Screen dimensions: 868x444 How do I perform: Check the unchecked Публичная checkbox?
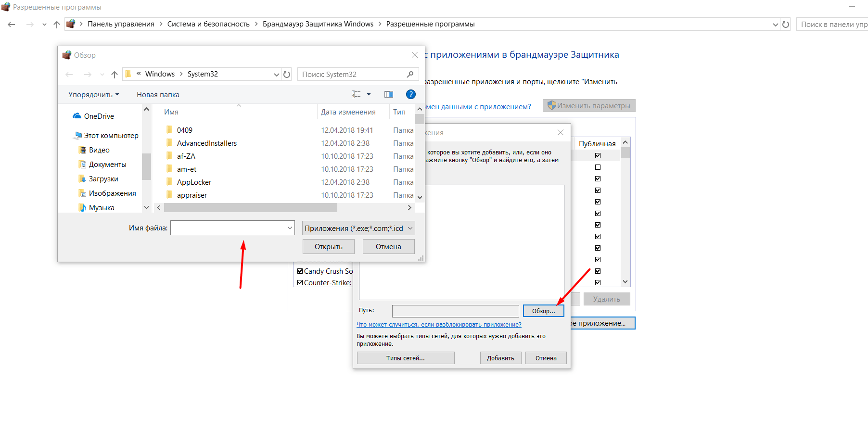[598, 167]
